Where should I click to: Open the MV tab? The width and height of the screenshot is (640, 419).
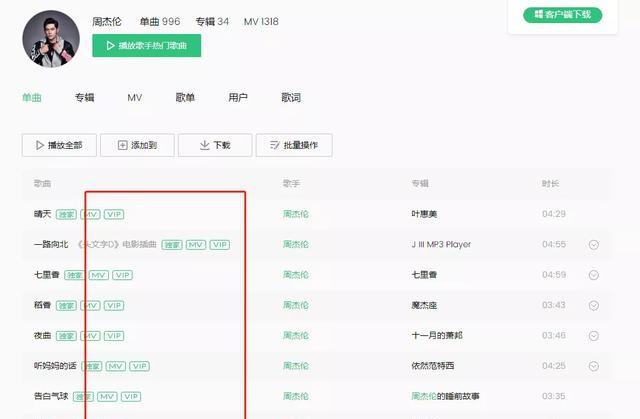click(x=135, y=98)
